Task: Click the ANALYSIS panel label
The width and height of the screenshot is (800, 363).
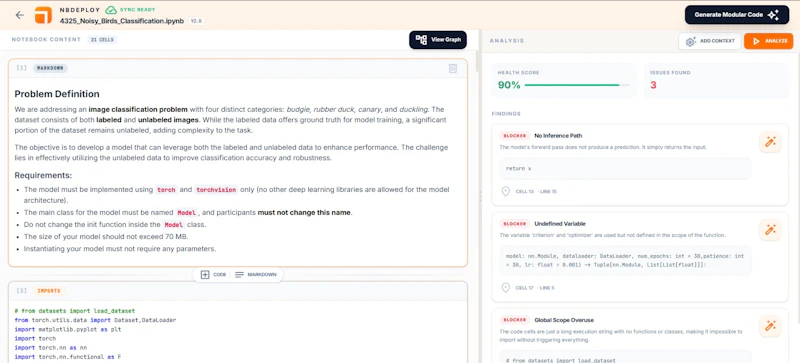Action: click(x=507, y=41)
